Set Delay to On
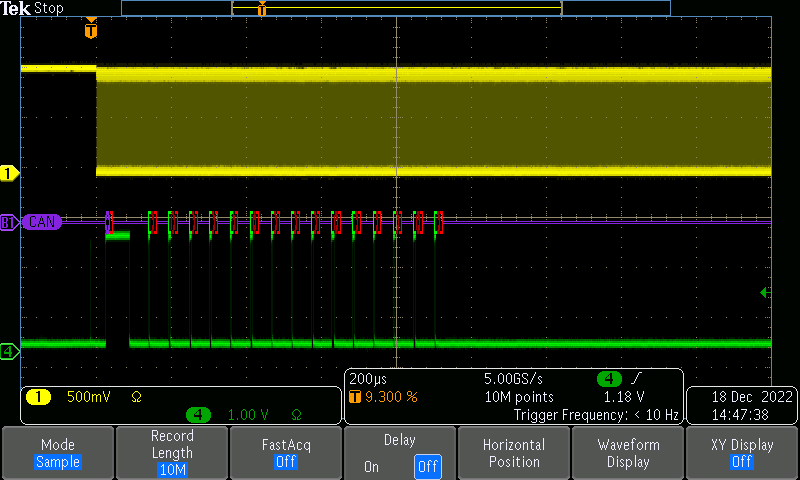 (371, 467)
